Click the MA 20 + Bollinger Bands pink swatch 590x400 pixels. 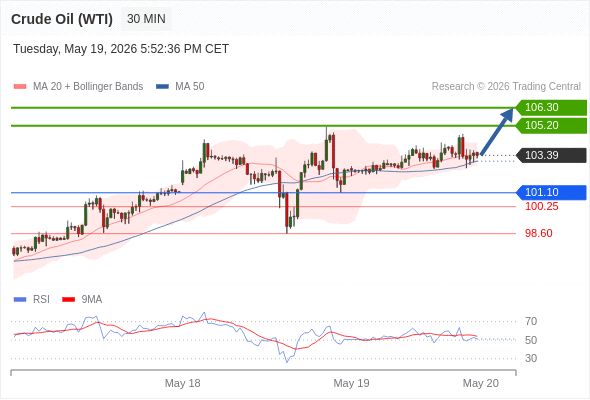20,87
